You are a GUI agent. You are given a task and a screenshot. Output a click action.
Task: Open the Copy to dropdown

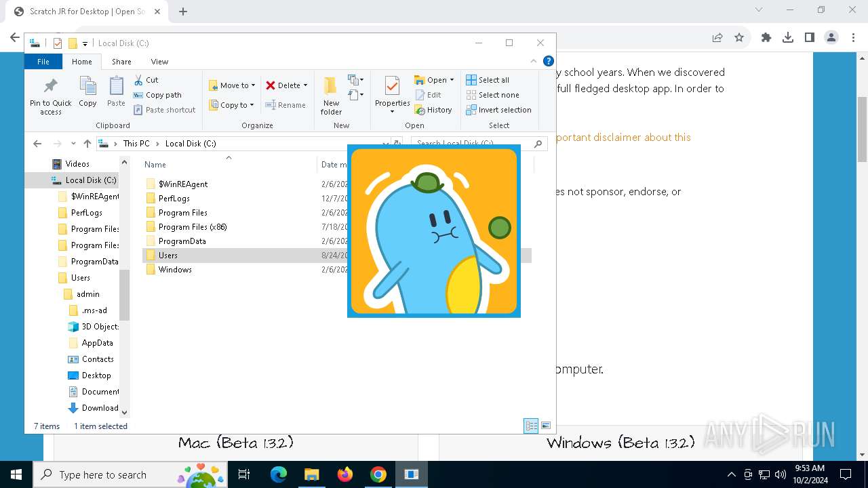click(231, 105)
